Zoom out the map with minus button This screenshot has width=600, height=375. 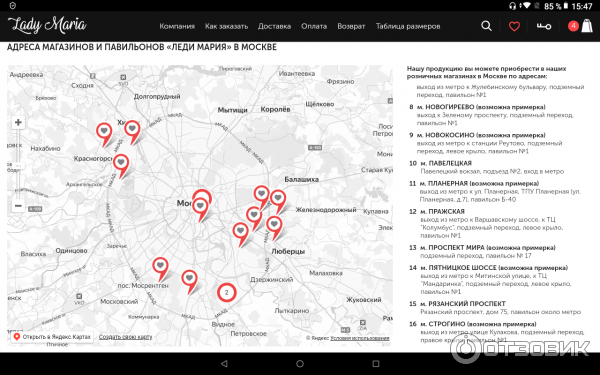click(18, 206)
